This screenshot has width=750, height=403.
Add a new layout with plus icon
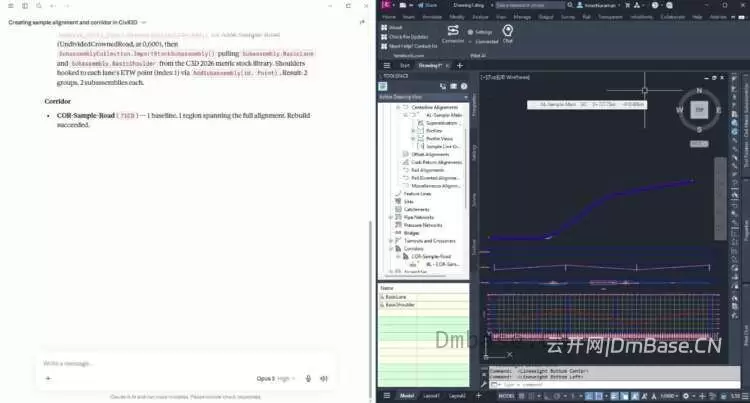pos(478,395)
